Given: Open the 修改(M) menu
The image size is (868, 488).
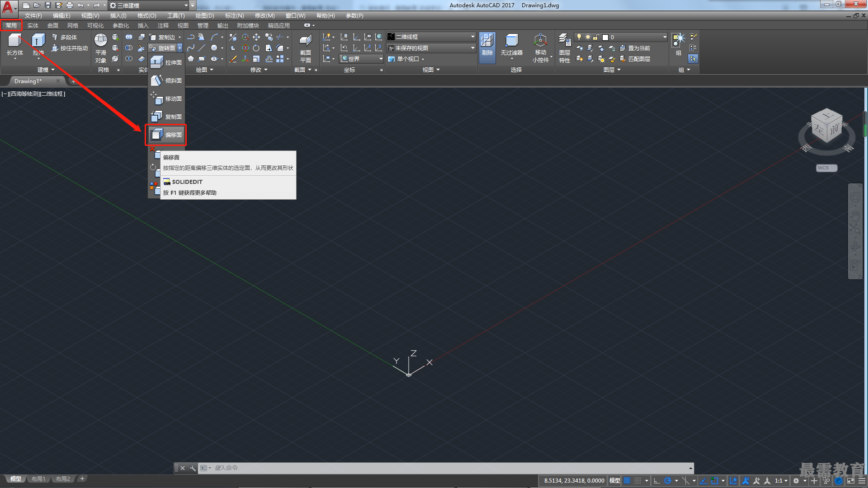Looking at the screenshot, I should (x=264, y=15).
